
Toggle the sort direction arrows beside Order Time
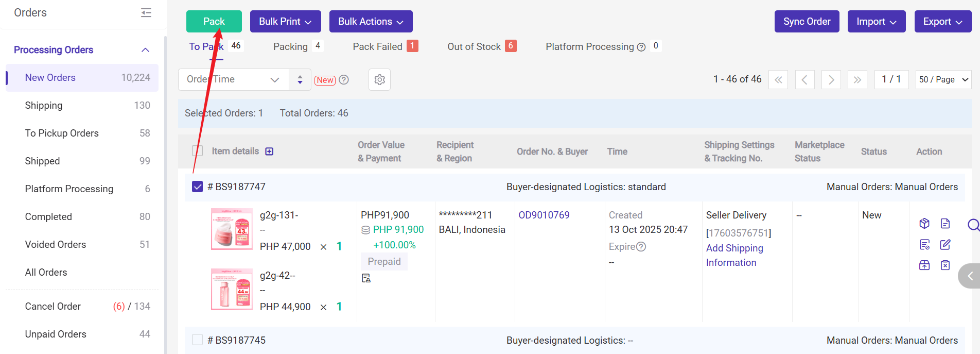(x=300, y=80)
